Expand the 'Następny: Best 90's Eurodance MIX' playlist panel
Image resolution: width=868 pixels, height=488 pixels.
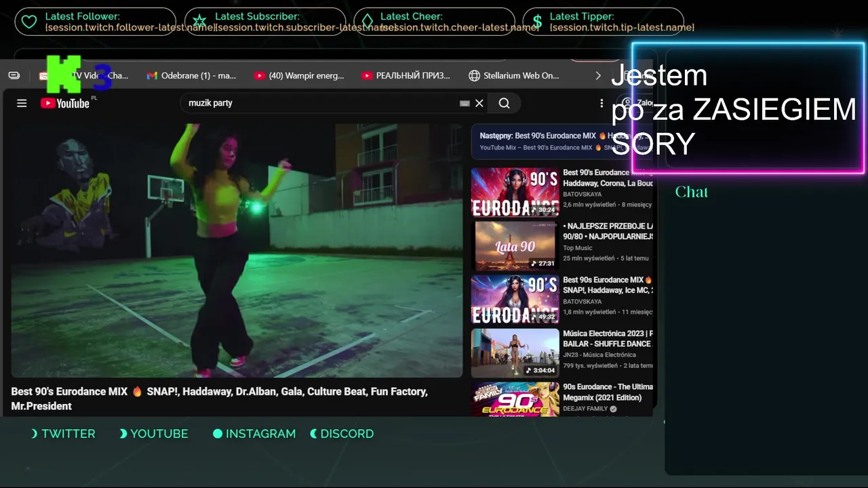coord(562,141)
